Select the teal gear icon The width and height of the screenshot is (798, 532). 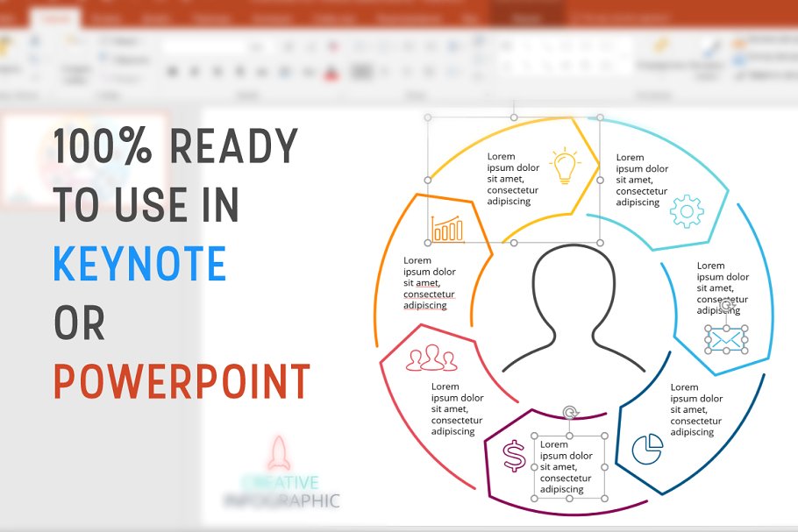click(686, 211)
